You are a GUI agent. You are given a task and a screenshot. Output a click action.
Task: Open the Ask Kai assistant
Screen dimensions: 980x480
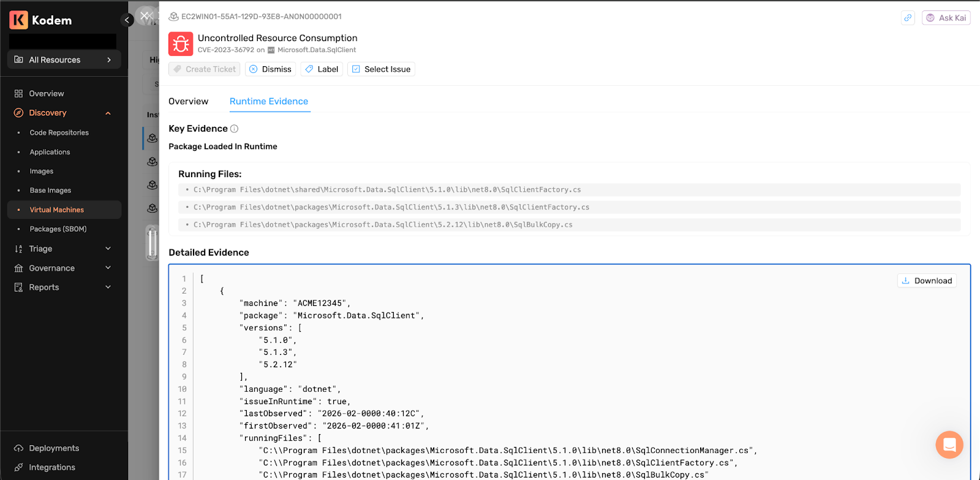(946, 18)
